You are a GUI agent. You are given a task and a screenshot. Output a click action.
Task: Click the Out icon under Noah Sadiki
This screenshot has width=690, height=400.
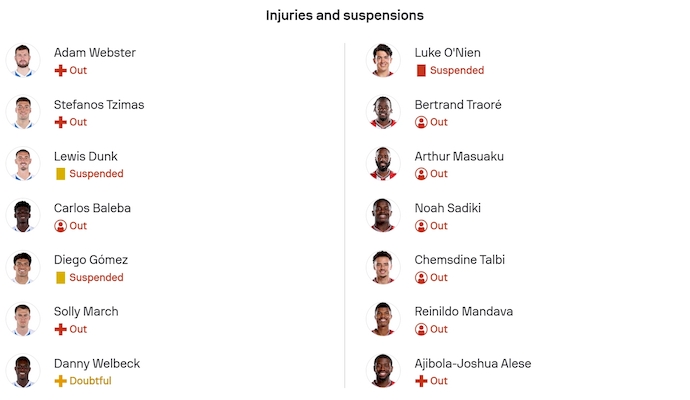click(421, 226)
